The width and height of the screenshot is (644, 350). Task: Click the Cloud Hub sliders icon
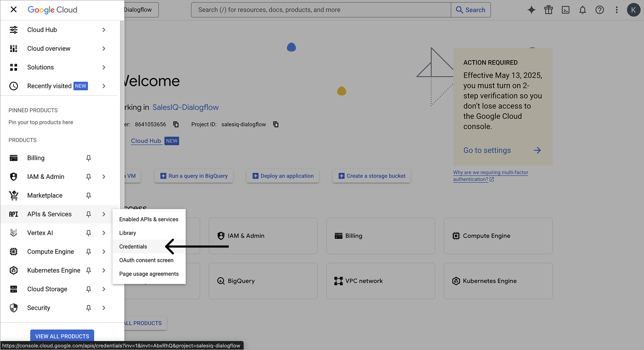point(14,30)
